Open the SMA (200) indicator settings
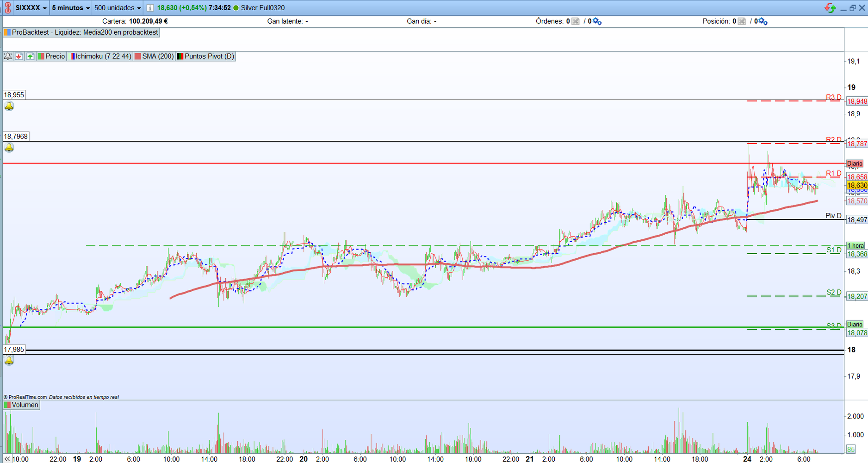The image size is (868, 463). click(x=154, y=56)
